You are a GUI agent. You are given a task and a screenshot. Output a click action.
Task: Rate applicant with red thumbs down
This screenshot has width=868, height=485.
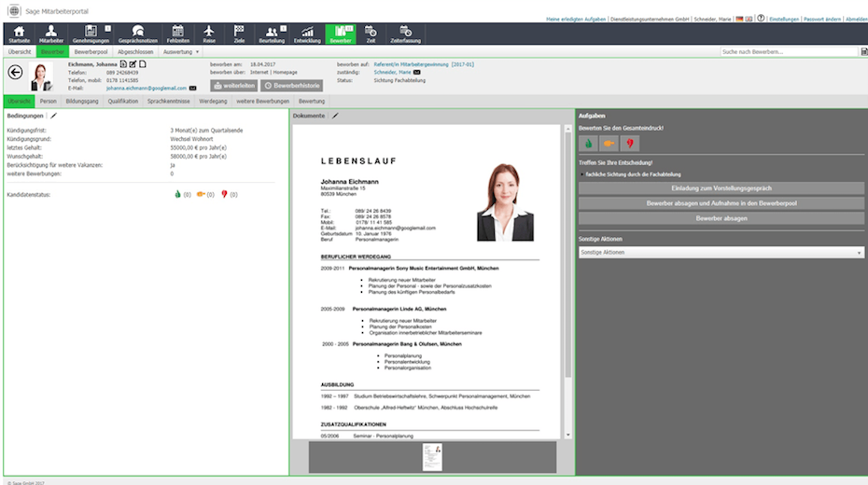click(630, 144)
